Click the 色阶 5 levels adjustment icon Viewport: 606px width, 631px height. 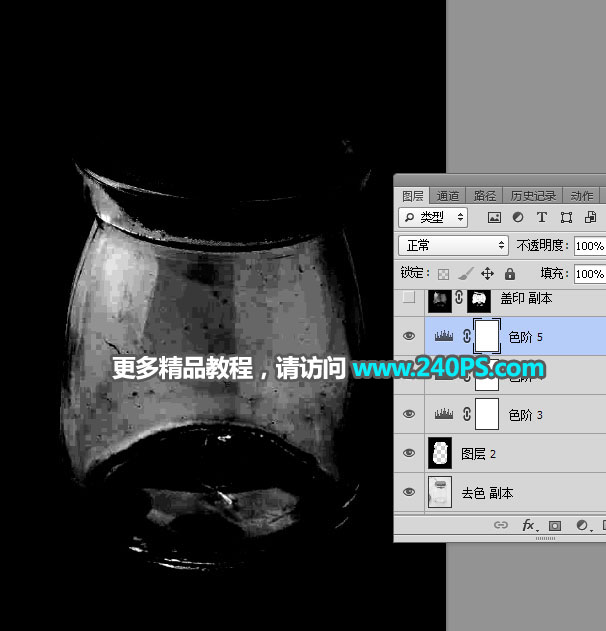click(x=444, y=336)
